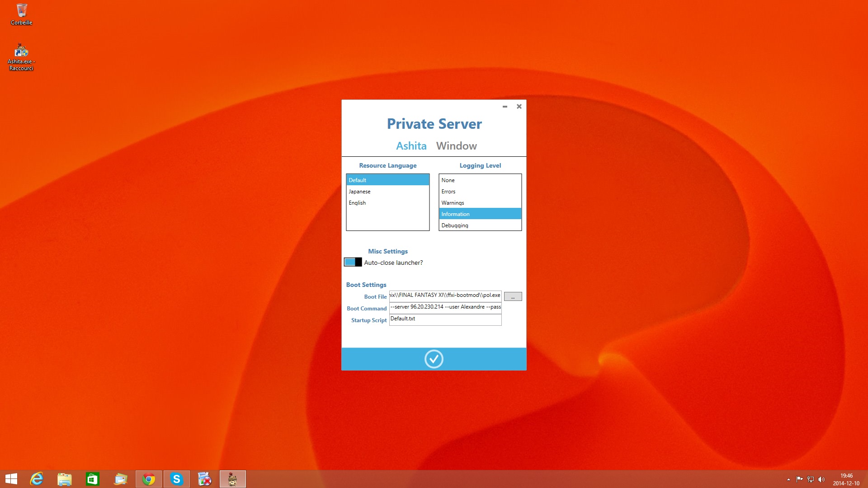Click the checkmark confirm icon
Viewport: 868px width, 488px height.
point(434,359)
